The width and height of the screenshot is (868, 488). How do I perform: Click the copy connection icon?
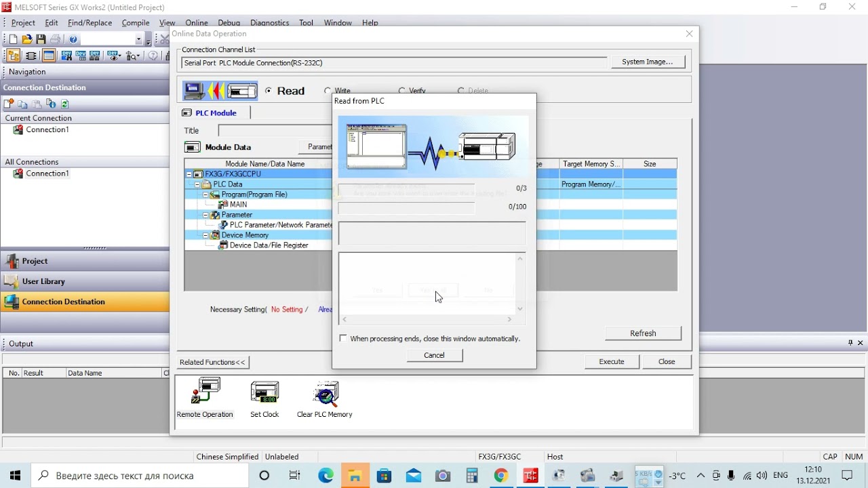[x=23, y=104]
